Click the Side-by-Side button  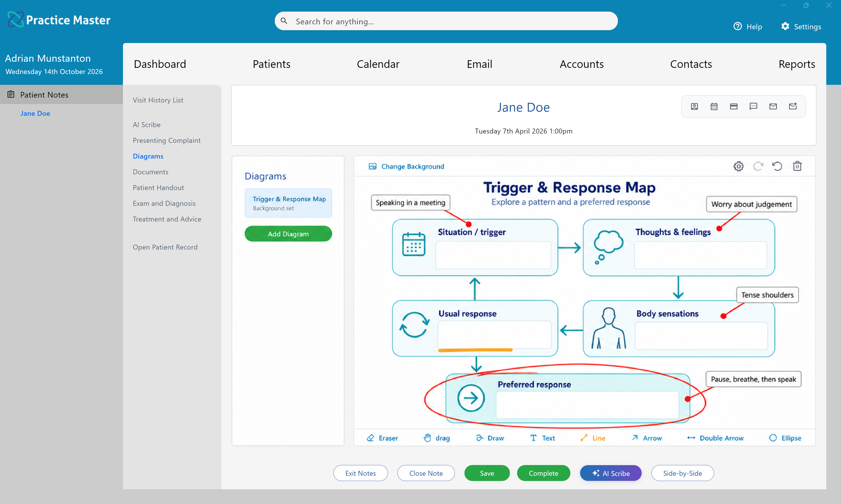[x=682, y=473]
